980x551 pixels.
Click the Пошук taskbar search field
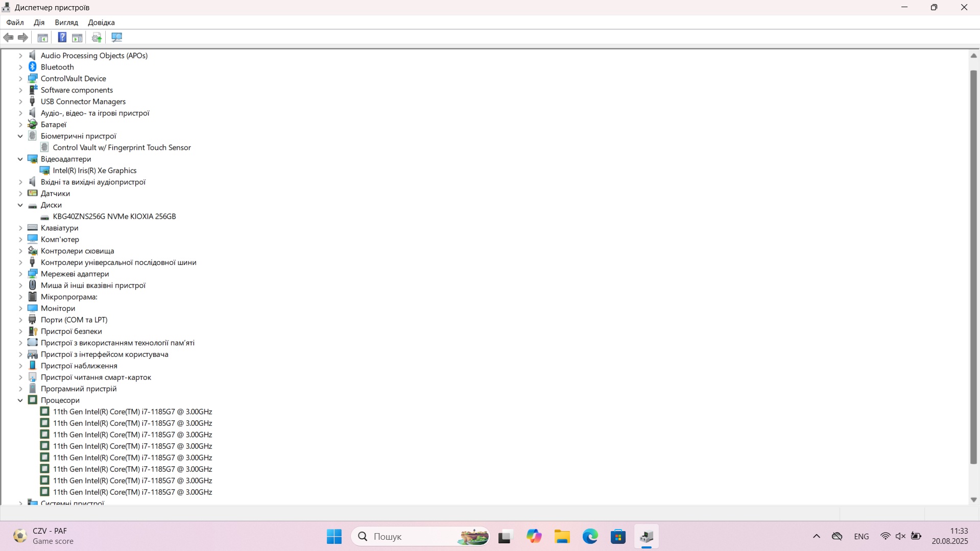(420, 536)
